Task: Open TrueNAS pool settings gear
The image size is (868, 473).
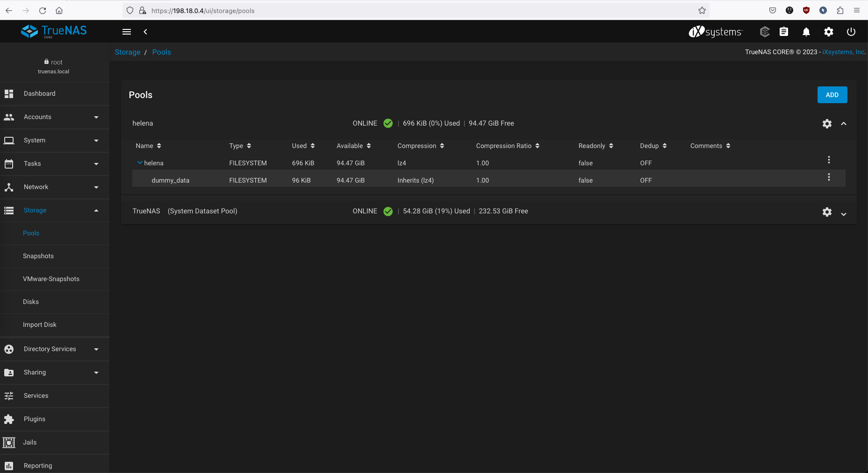Action: point(827,212)
